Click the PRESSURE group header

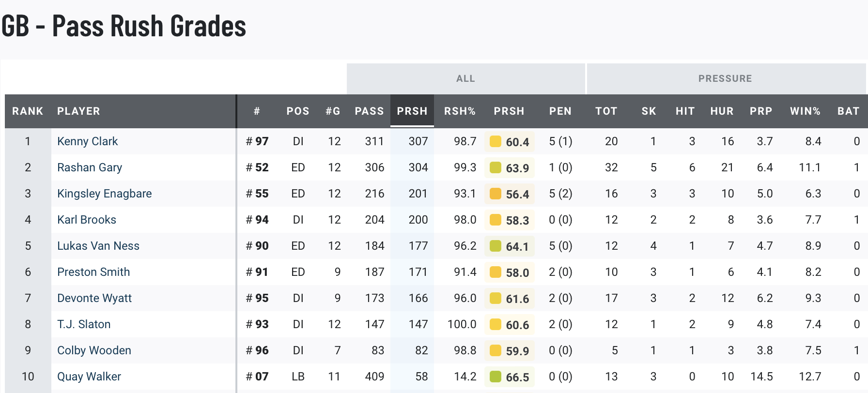click(x=725, y=78)
